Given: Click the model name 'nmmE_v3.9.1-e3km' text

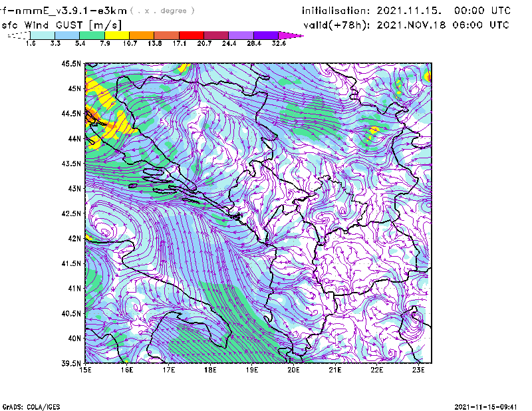Looking at the screenshot, I should (71, 11).
